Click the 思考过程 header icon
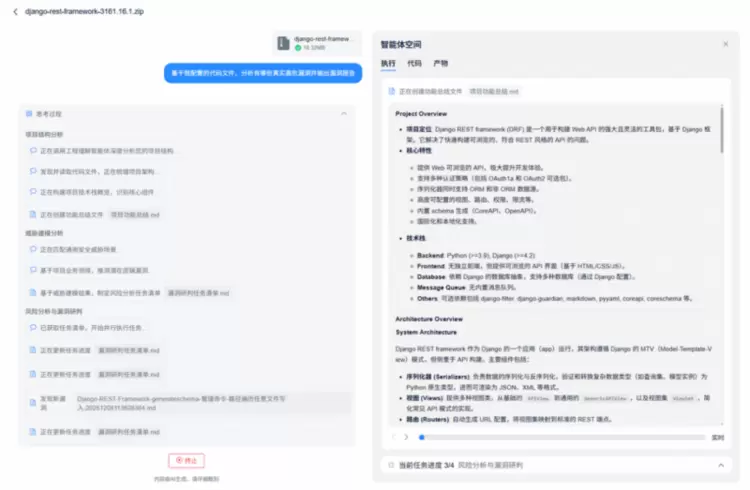750x490 pixels. click(x=29, y=113)
